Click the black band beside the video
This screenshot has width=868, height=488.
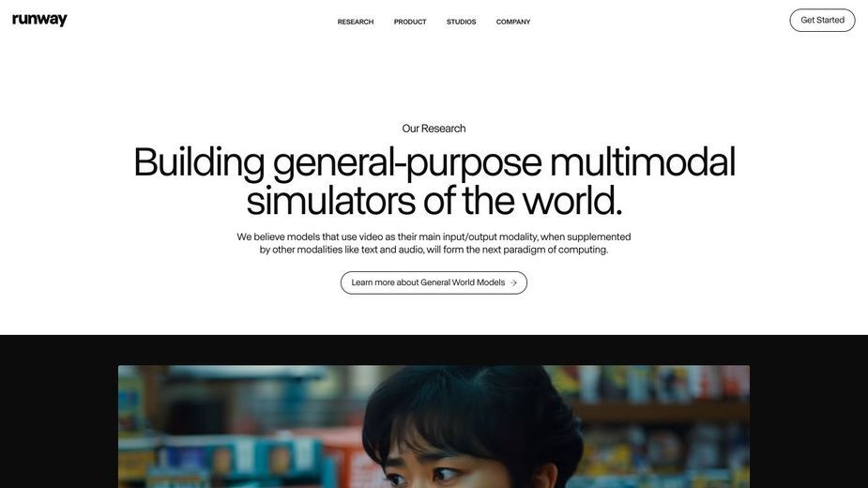point(59,411)
